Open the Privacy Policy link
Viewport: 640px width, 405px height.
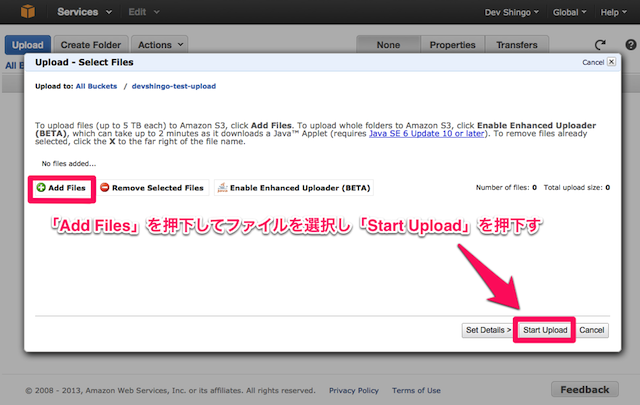(x=354, y=390)
